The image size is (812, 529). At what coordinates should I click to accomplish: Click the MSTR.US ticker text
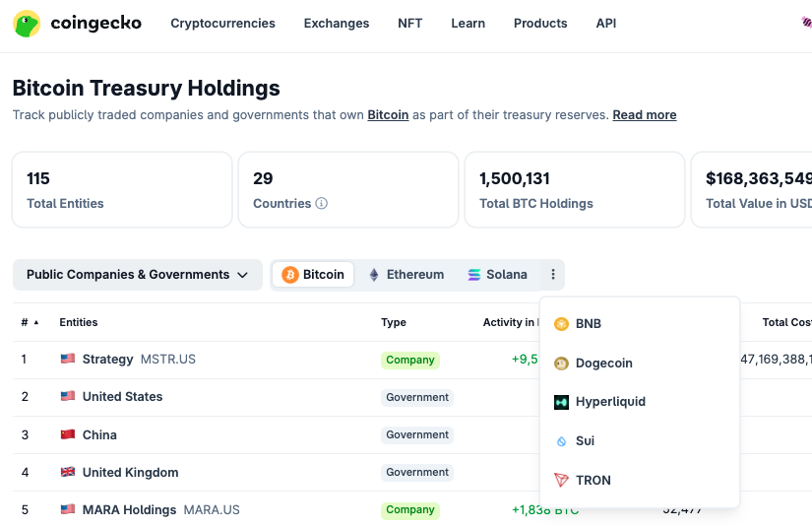point(168,359)
